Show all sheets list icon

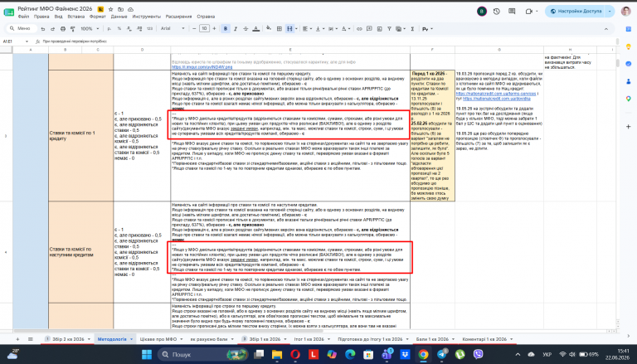[31, 339]
